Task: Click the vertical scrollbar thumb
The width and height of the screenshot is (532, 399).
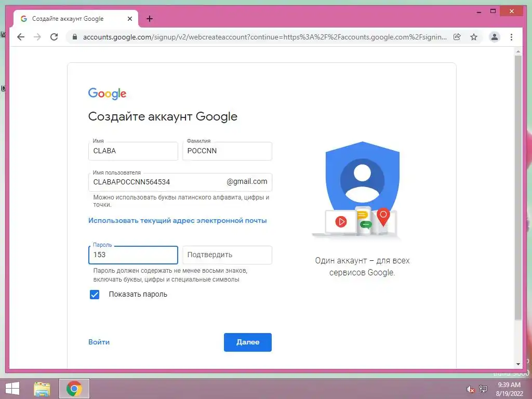Action: (x=518, y=187)
